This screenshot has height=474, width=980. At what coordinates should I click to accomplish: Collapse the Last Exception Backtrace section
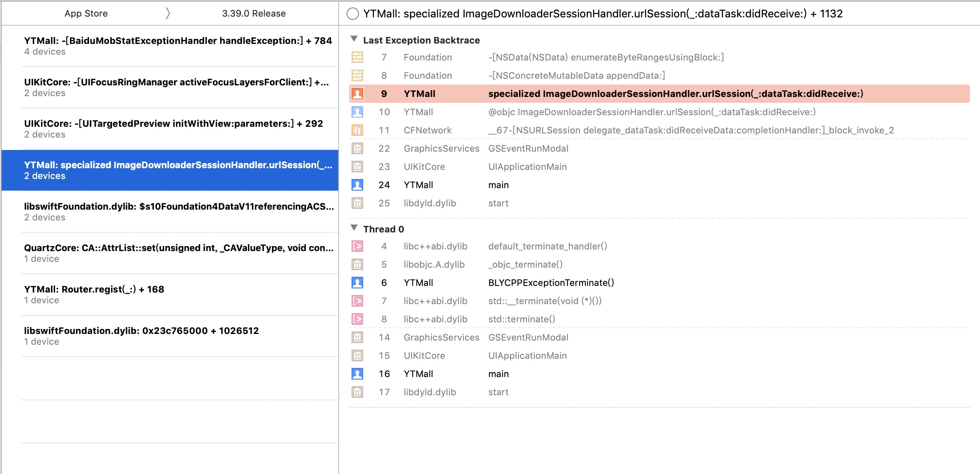354,39
